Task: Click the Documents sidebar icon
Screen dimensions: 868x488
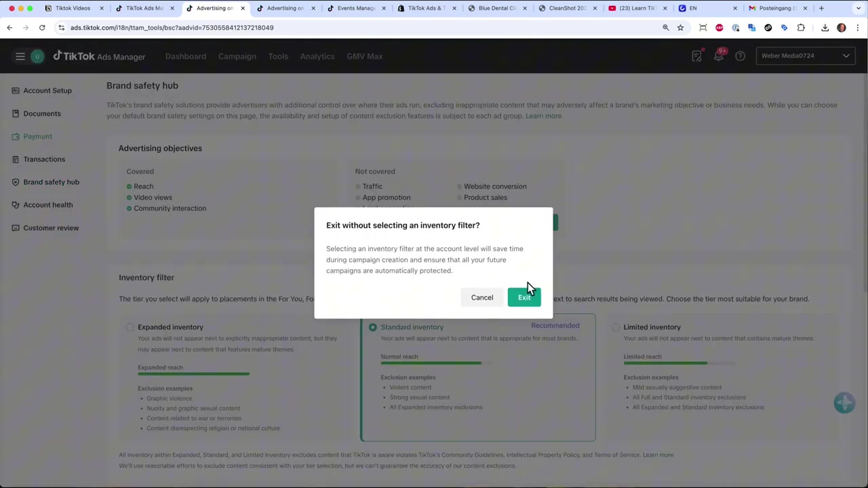Action: pyautogui.click(x=16, y=113)
